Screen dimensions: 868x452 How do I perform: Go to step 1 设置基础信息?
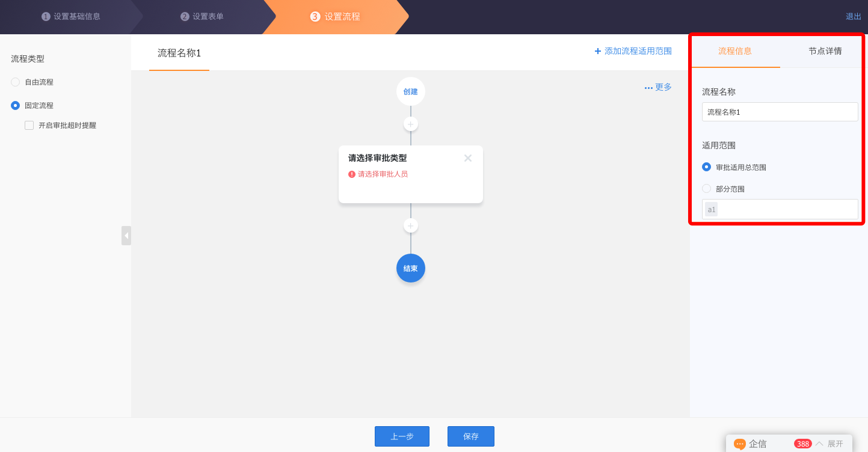[x=71, y=17]
